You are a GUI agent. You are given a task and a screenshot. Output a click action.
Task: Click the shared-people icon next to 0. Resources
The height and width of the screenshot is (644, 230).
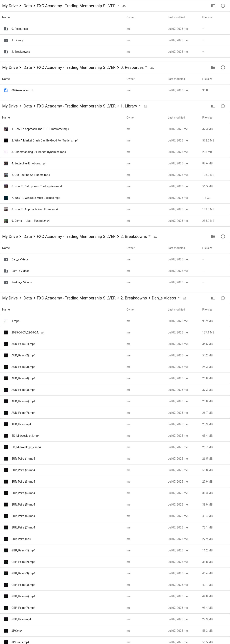[x=152, y=68]
